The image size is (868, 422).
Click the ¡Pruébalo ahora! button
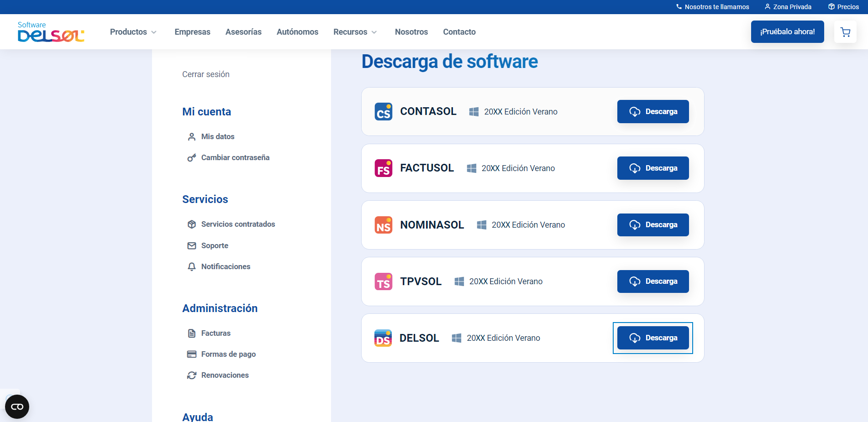[787, 32]
